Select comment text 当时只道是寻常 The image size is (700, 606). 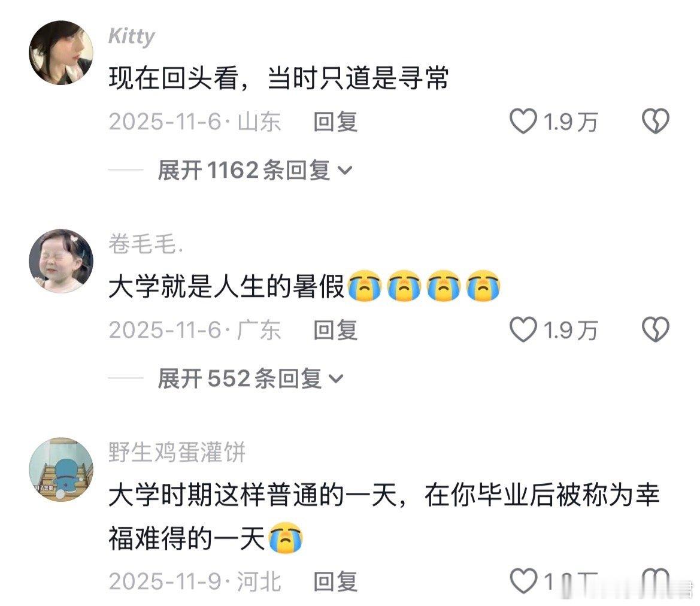[358, 78]
